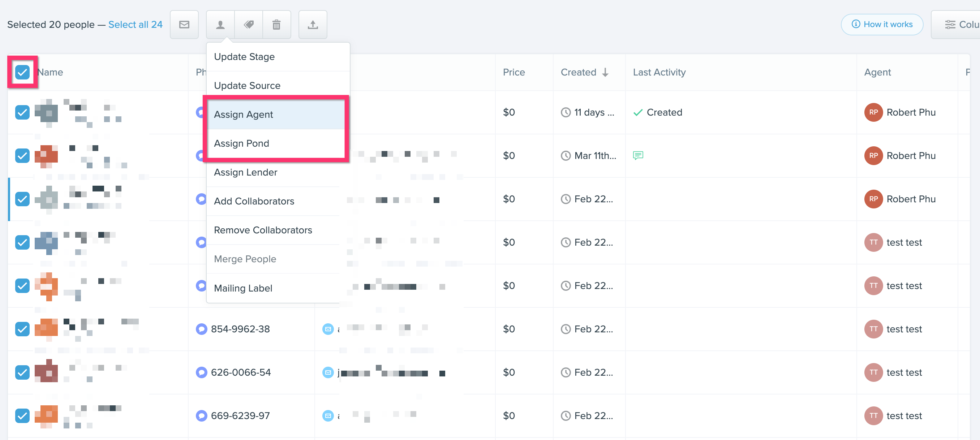Select the tag icon to manage tags

coord(249,24)
